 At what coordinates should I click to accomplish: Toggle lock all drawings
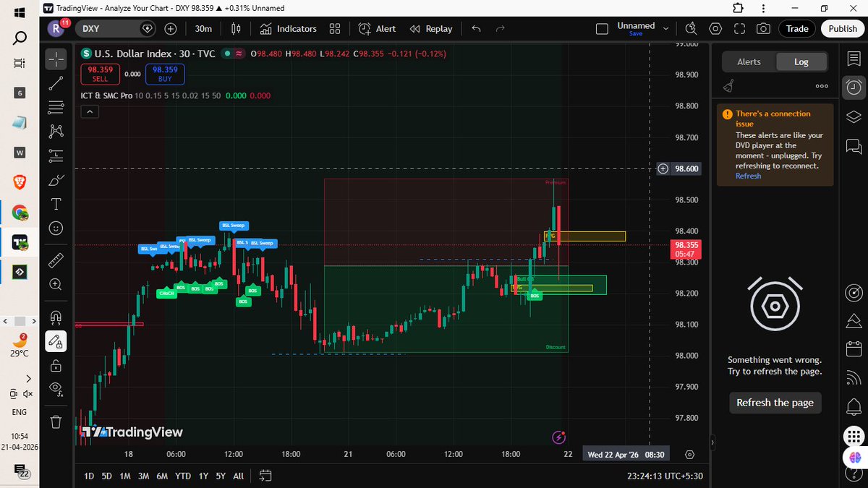[x=56, y=365]
